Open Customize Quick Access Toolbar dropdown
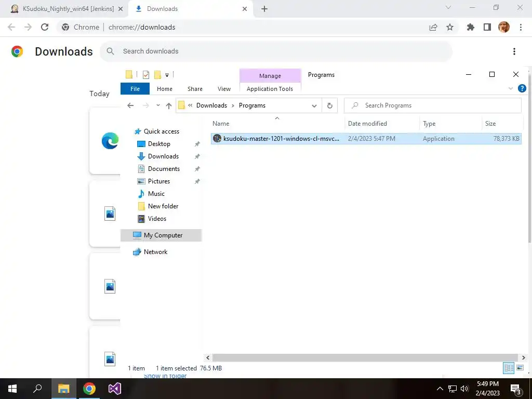The width and height of the screenshot is (532, 399). 167,75
